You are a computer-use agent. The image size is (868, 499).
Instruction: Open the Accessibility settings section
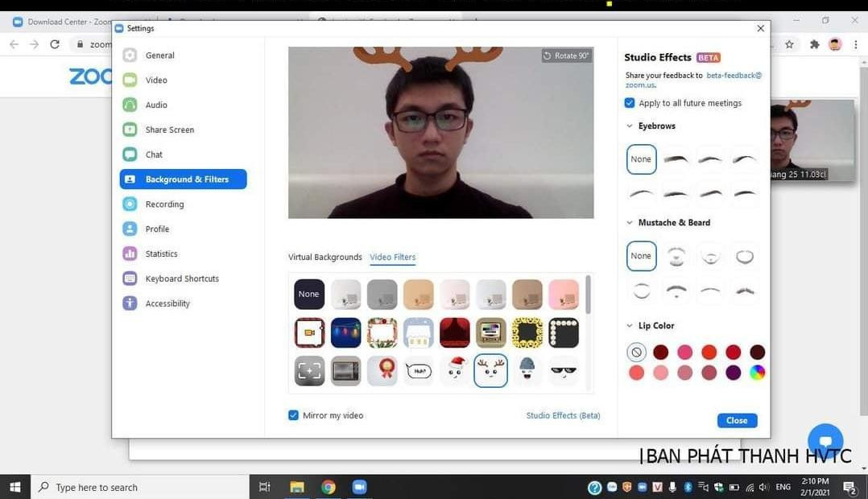click(167, 303)
